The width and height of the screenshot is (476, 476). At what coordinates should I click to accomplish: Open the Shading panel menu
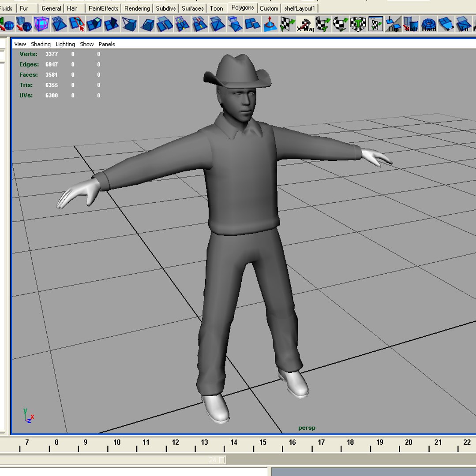41,44
